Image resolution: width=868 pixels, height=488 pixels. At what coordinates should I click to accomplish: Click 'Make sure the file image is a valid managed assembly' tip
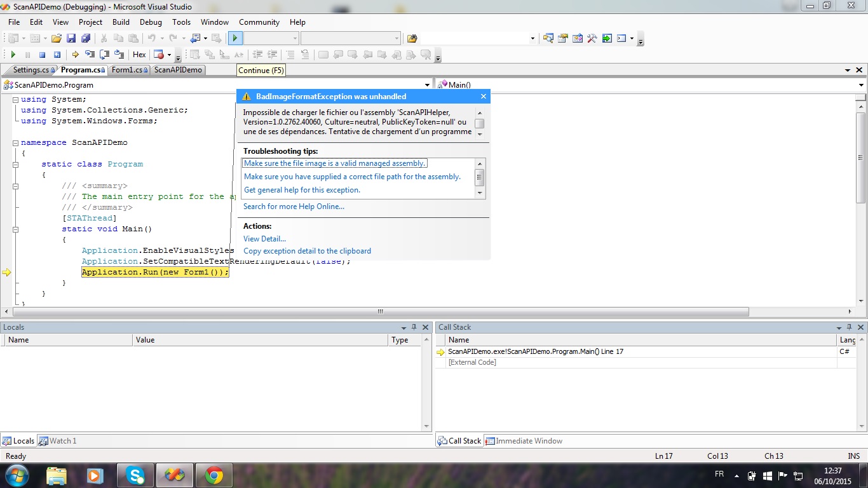point(335,163)
